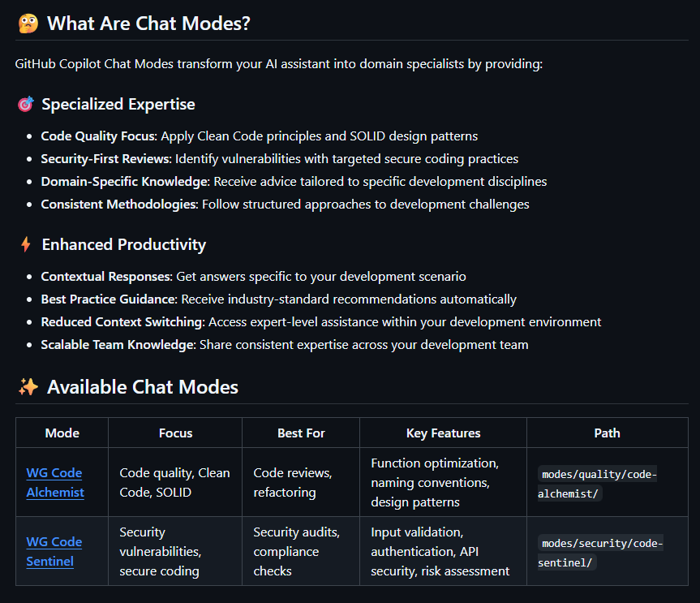Screen dimensions: 700x603
Task: Click the 'Enhanced Productivity' heading
Action: point(123,244)
